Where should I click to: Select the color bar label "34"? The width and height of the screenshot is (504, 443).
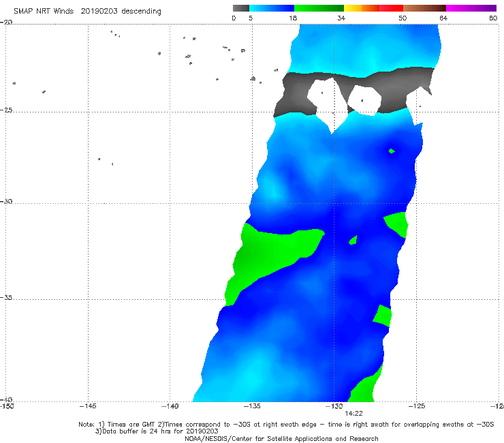click(x=341, y=18)
